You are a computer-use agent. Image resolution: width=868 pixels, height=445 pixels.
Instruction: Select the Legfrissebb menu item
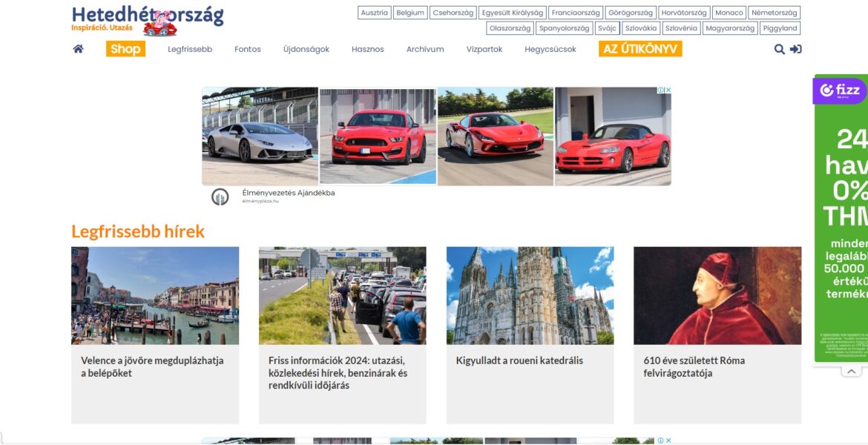pos(190,49)
